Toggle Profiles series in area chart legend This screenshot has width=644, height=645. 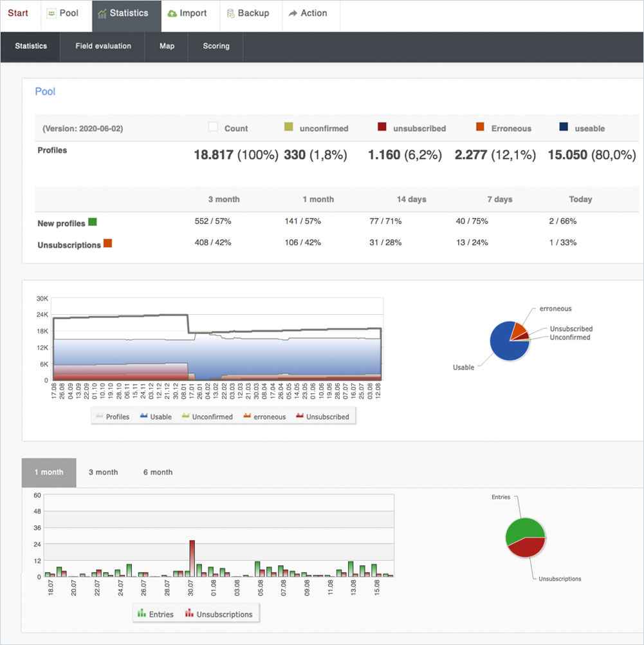[x=113, y=416]
